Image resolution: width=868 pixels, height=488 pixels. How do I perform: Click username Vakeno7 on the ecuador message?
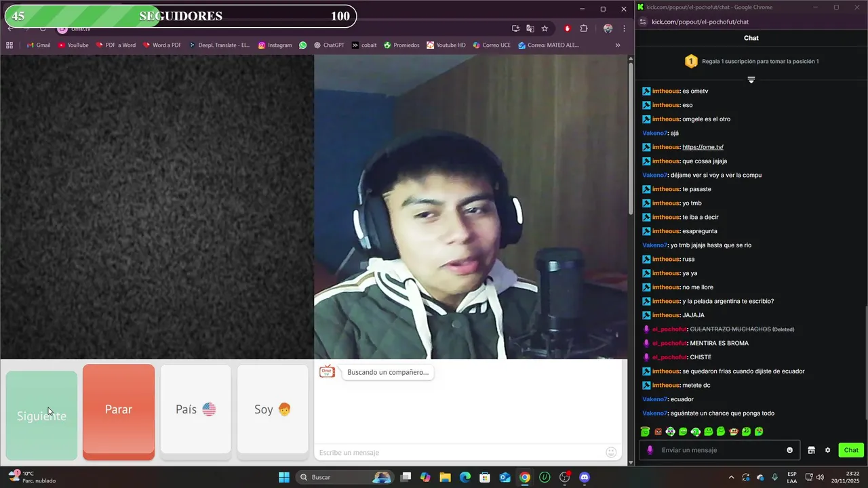click(x=655, y=399)
